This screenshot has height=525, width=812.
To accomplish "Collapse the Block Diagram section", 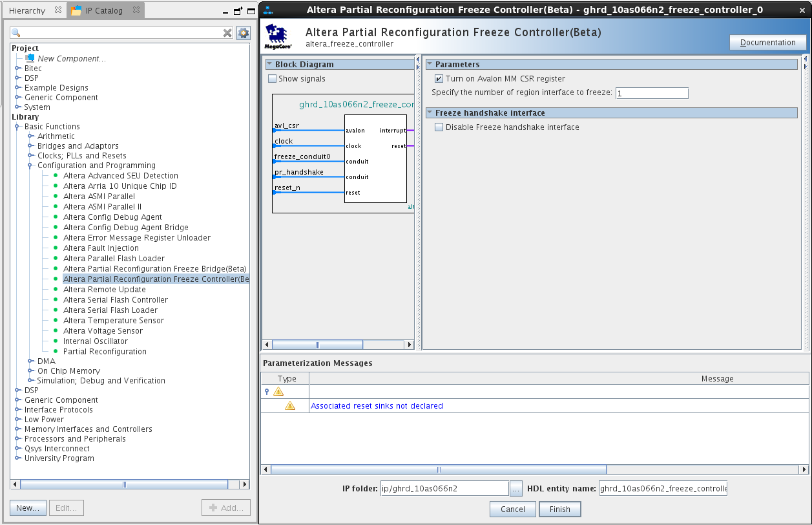I will click(269, 64).
